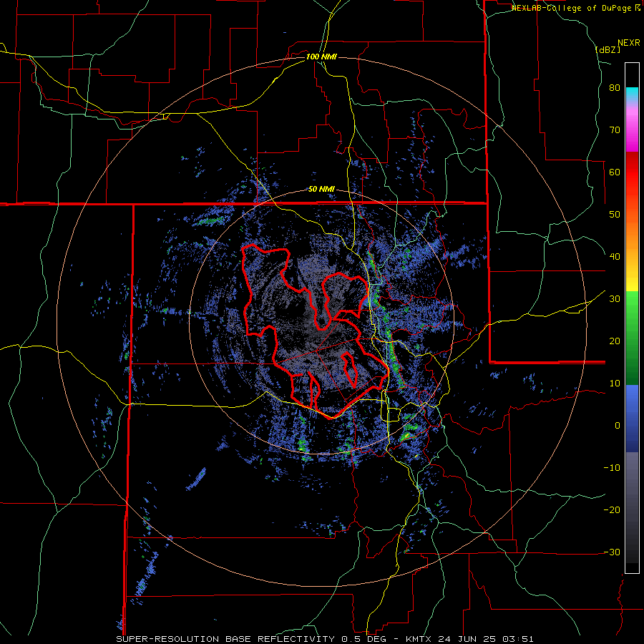644x644 pixels.
Task: Click the blue band of the color scale
Action: (632, 419)
